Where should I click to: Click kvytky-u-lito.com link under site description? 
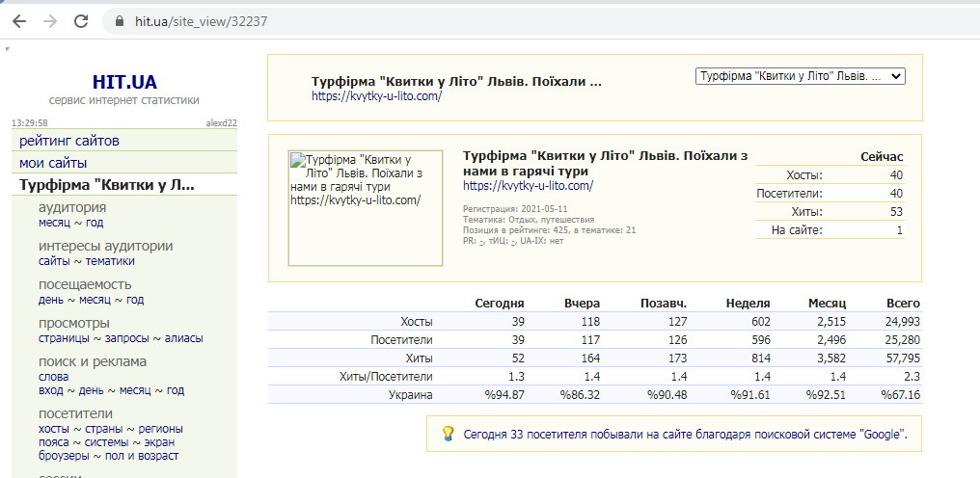[529, 186]
